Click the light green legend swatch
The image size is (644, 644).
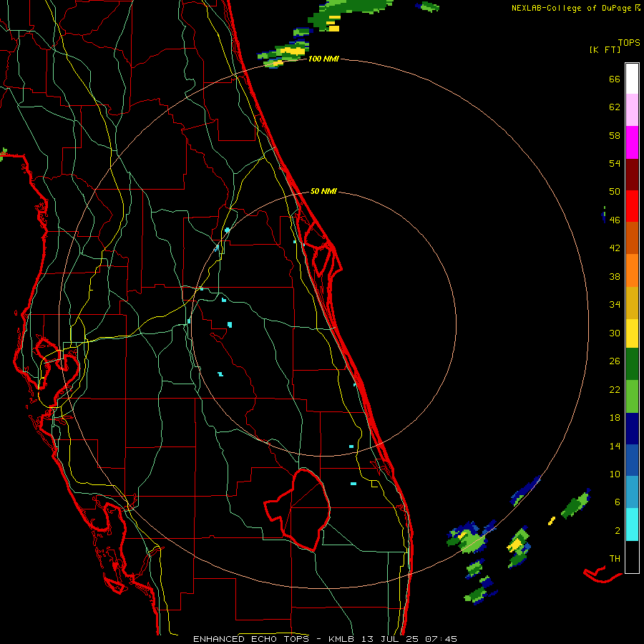coord(632,396)
